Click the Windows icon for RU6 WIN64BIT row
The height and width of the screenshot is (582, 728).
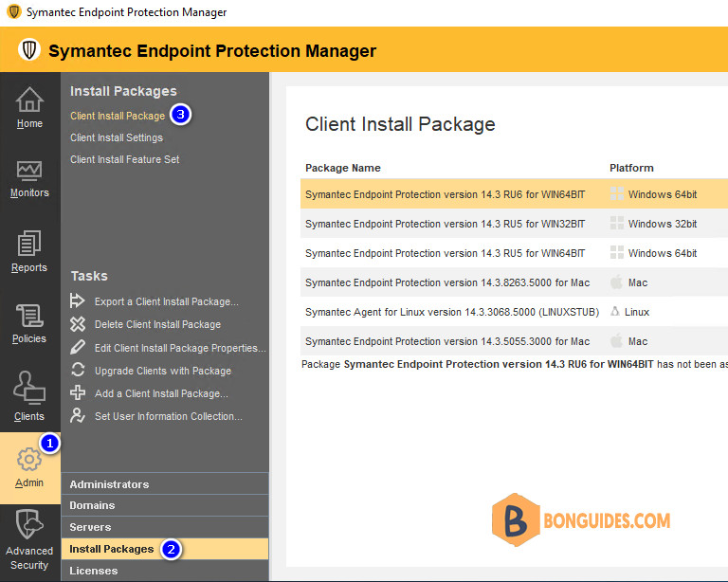coord(616,194)
